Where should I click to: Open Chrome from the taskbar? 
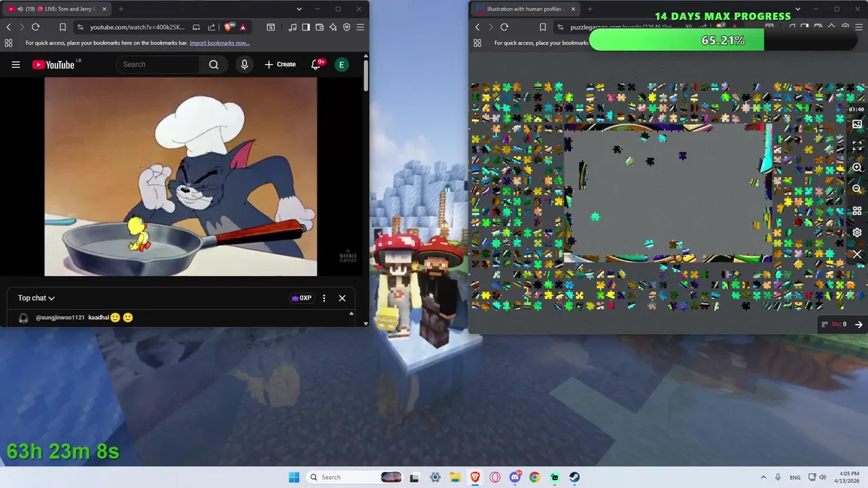(534, 477)
